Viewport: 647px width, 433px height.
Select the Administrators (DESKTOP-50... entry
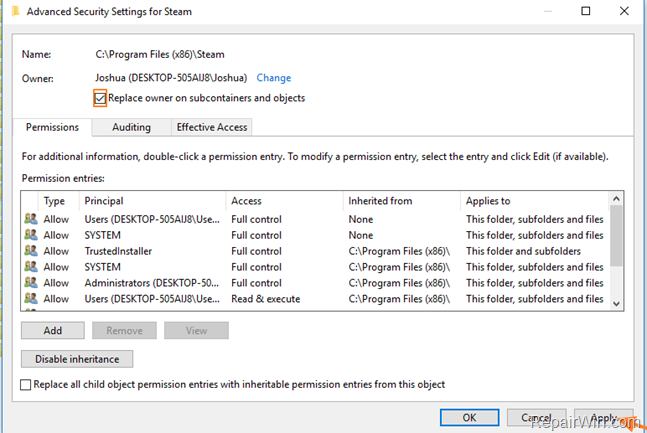pyautogui.click(x=151, y=283)
